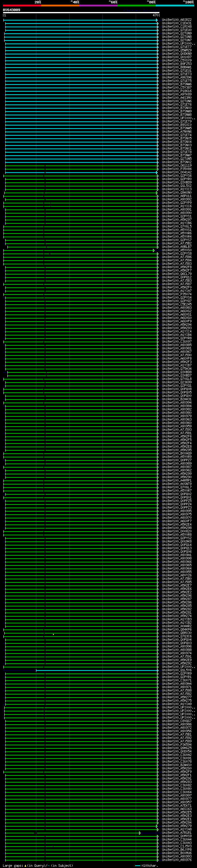Click the Large gaps legend text

tap(38, 865)
